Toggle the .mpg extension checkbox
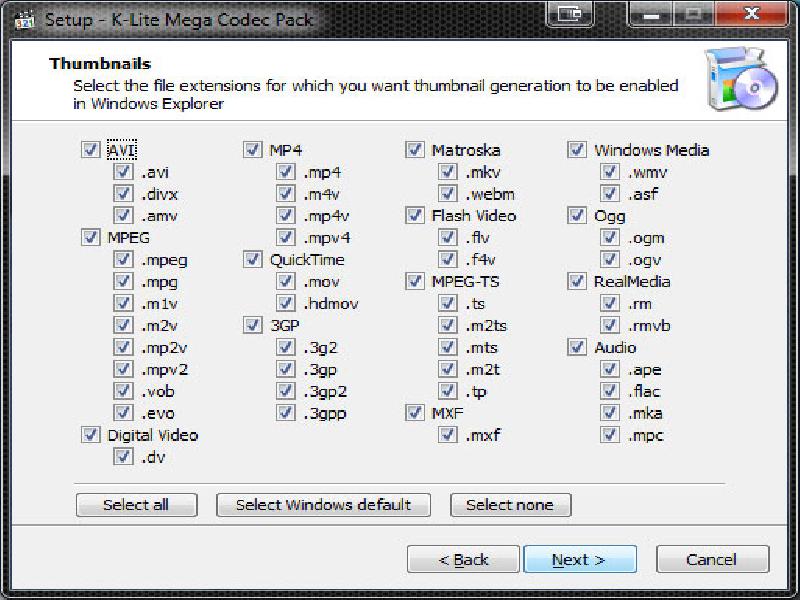The width and height of the screenshot is (800, 600). coord(123,281)
